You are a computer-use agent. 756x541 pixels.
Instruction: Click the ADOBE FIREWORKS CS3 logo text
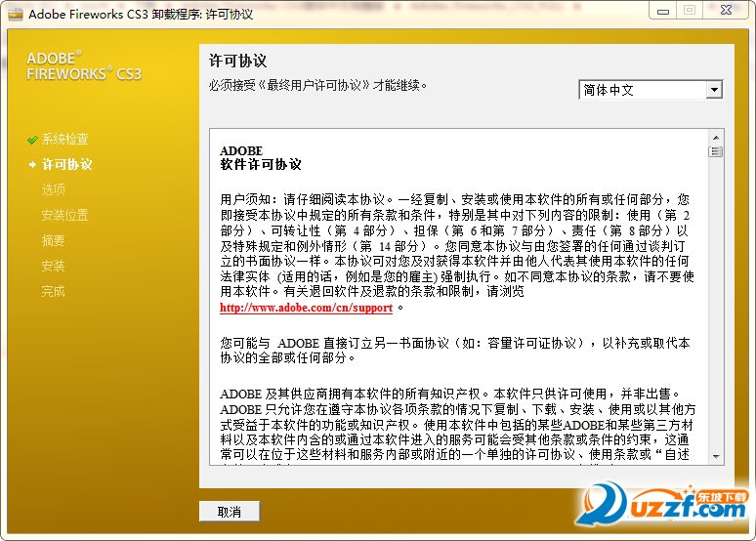84,66
